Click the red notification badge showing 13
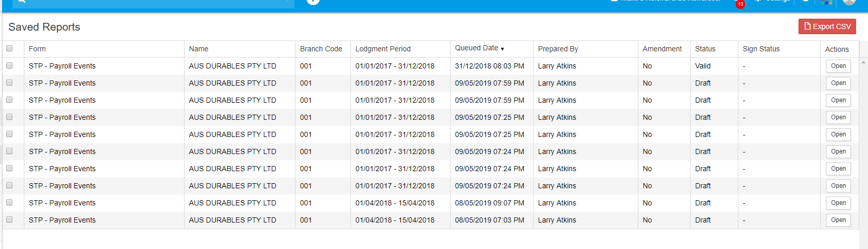This screenshot has height=249, width=868. [740, 4]
